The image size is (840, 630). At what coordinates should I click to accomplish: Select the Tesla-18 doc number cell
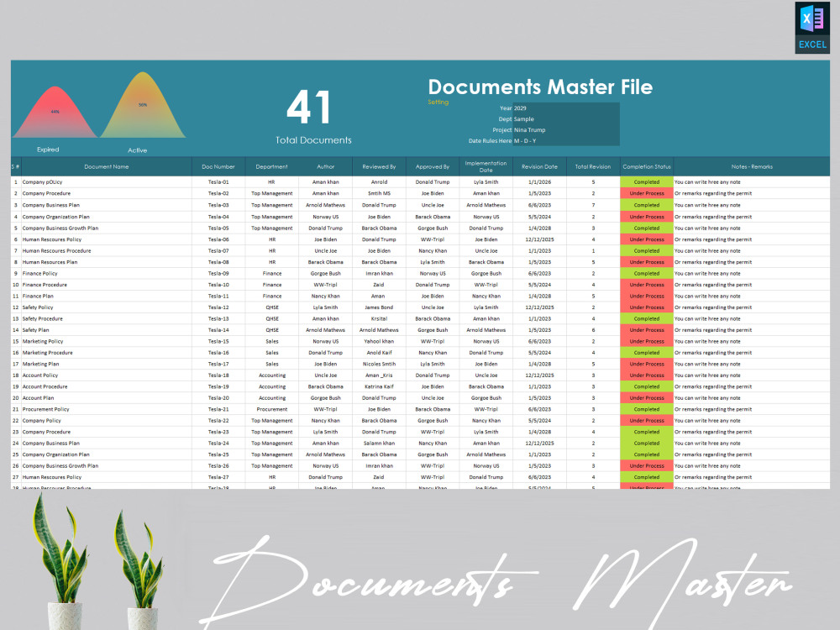tap(218, 375)
